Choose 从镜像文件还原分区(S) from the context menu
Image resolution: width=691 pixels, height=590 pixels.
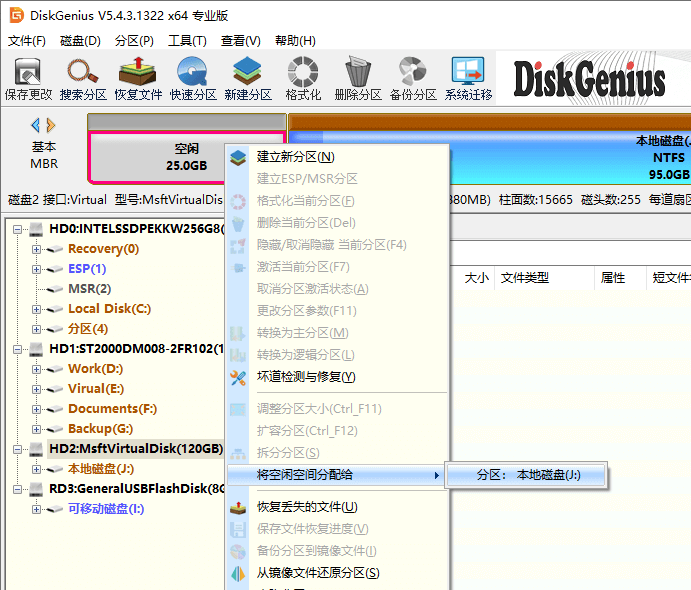[338, 573]
